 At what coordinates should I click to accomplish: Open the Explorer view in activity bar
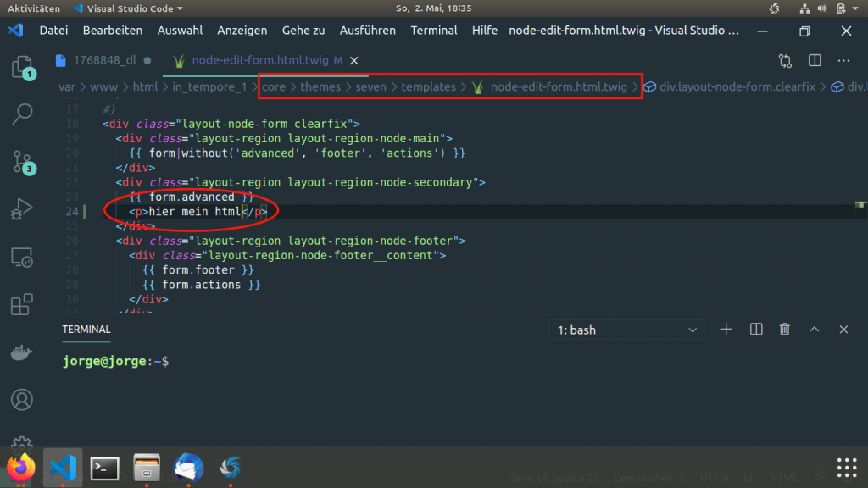point(23,69)
